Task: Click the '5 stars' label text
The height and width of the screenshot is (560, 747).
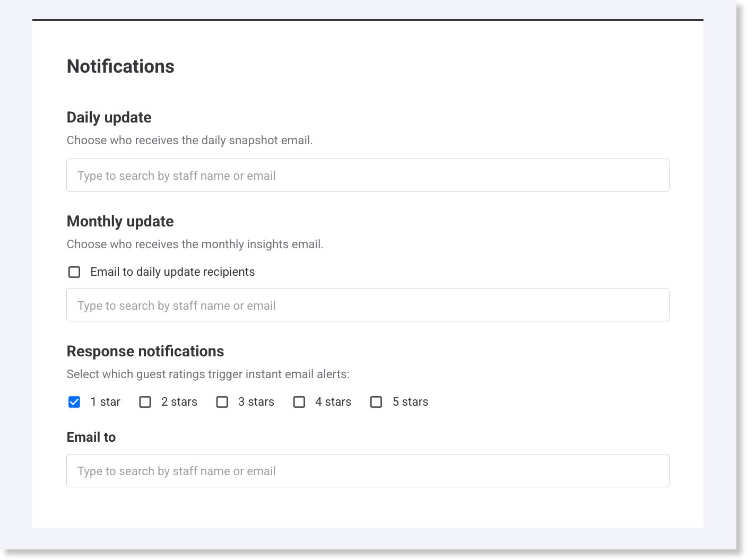Action: tap(410, 402)
